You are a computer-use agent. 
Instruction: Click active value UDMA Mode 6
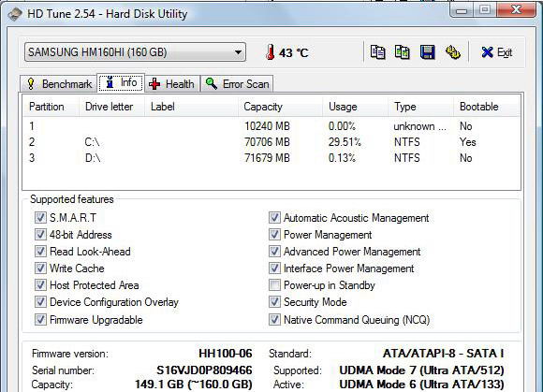click(421, 385)
